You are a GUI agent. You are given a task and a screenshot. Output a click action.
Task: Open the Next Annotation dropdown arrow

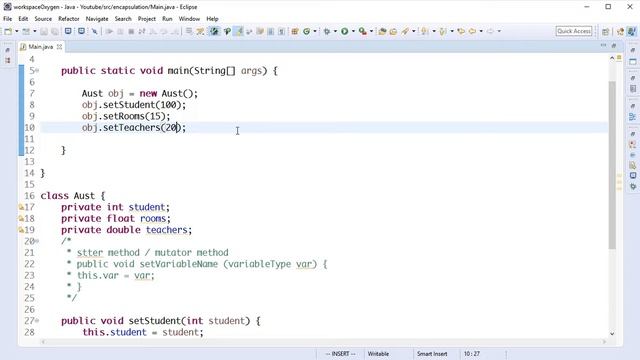[x=434, y=31]
